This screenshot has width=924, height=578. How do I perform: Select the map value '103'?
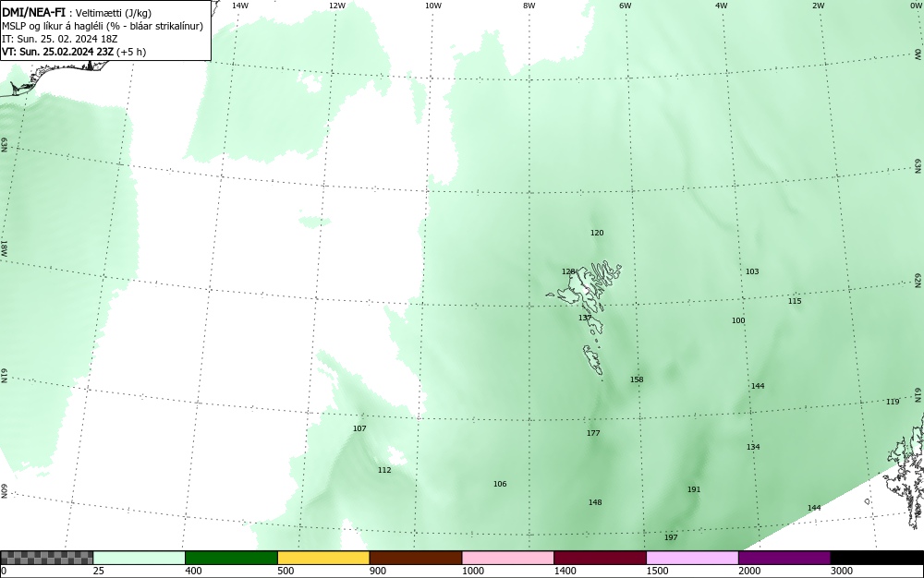pyautogui.click(x=752, y=272)
